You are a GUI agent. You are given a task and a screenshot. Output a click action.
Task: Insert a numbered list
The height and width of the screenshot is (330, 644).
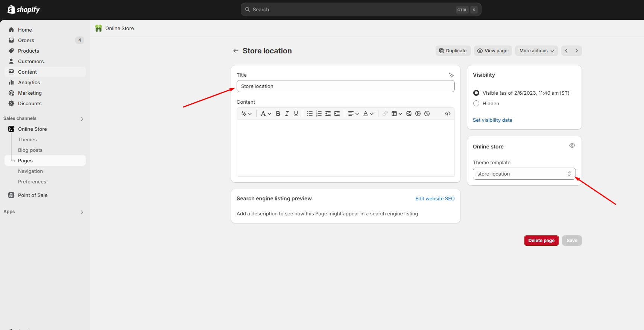pos(319,114)
